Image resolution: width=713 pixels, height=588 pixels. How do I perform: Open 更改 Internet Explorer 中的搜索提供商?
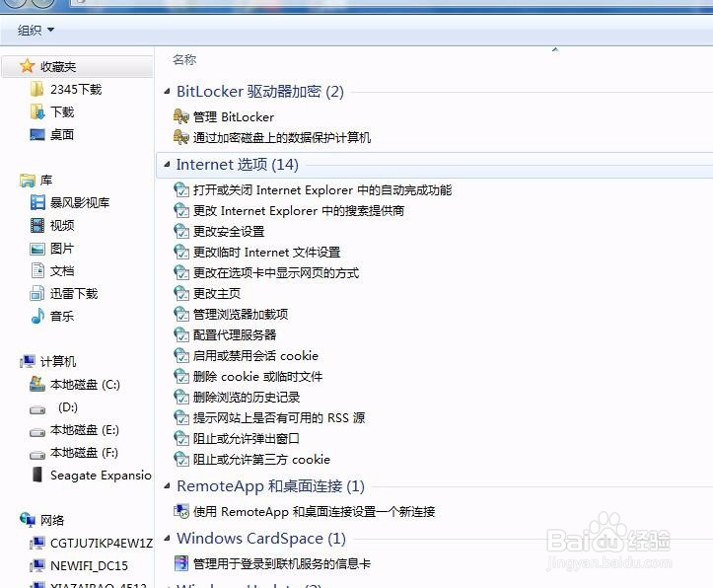point(299,211)
